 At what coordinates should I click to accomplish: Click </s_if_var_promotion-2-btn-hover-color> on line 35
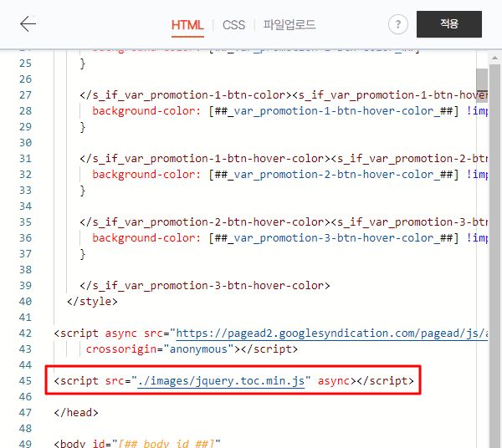tap(205, 222)
